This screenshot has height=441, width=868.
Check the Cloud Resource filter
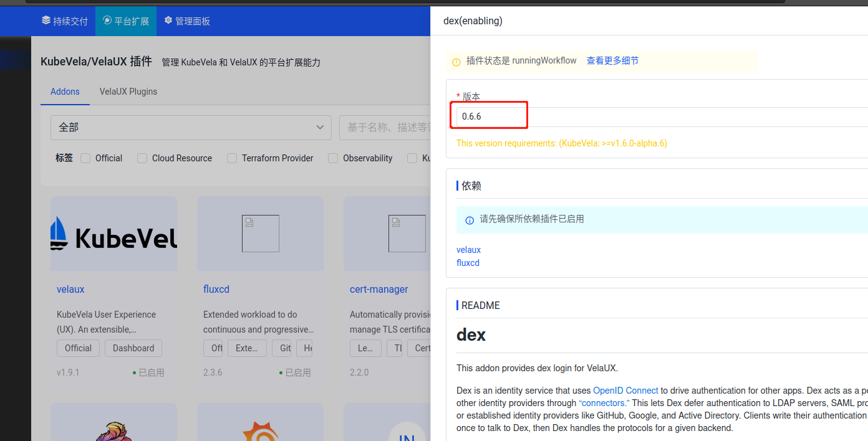click(x=142, y=158)
